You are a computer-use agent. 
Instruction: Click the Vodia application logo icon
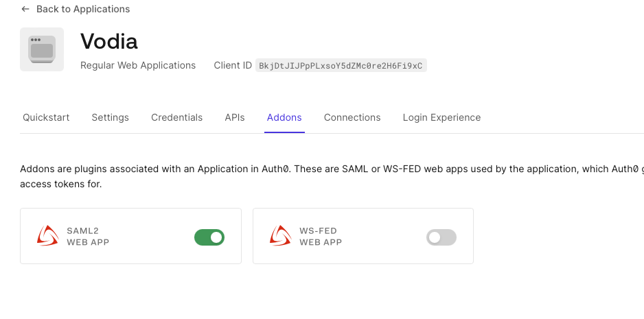pos(42,49)
